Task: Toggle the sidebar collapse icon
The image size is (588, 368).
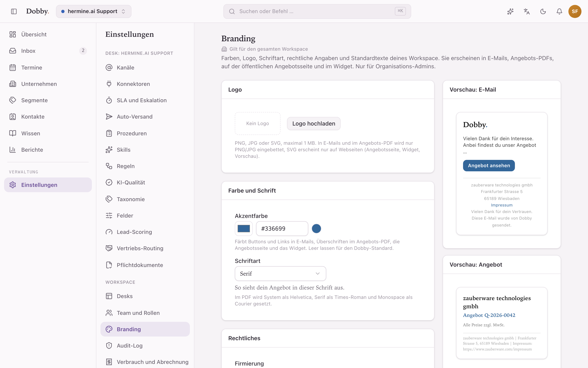Action: tap(14, 11)
